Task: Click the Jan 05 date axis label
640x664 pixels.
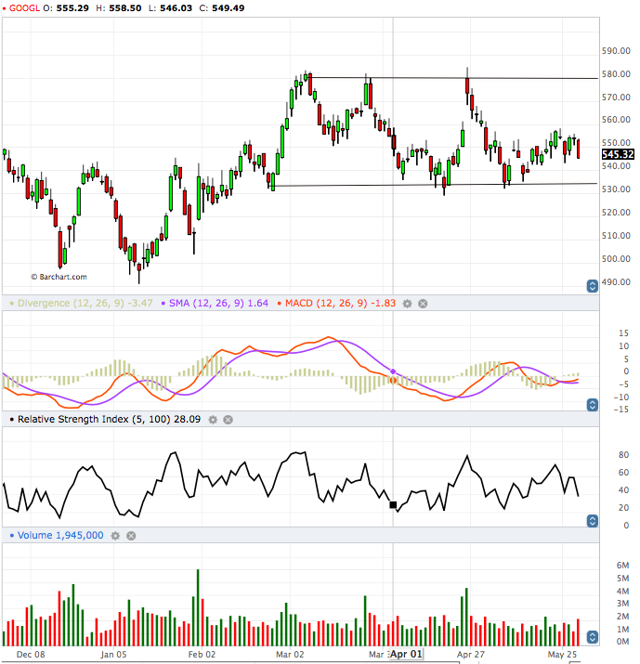Action: click(114, 654)
